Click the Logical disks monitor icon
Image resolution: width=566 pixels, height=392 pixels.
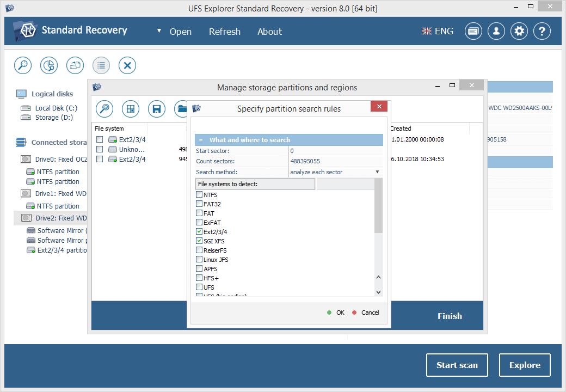click(21, 94)
